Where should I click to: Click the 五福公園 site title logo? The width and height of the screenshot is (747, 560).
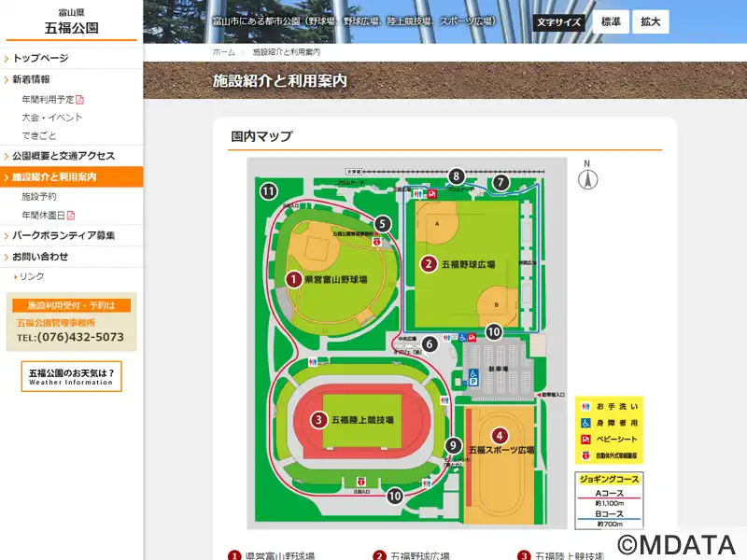[x=72, y=28]
